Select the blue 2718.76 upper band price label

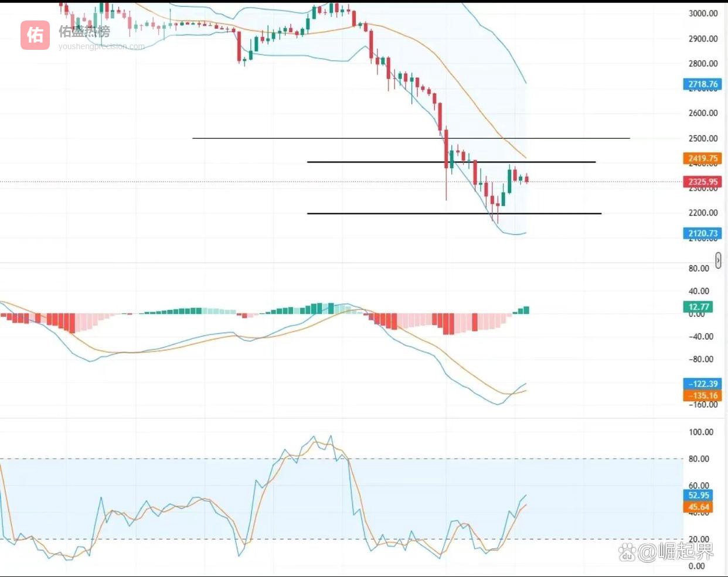703,84
